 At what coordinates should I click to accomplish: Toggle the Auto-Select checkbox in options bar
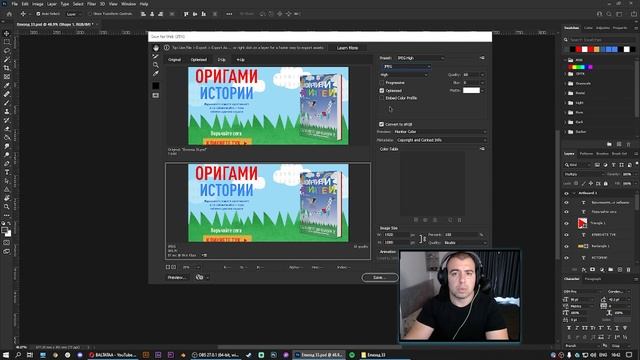38,14
